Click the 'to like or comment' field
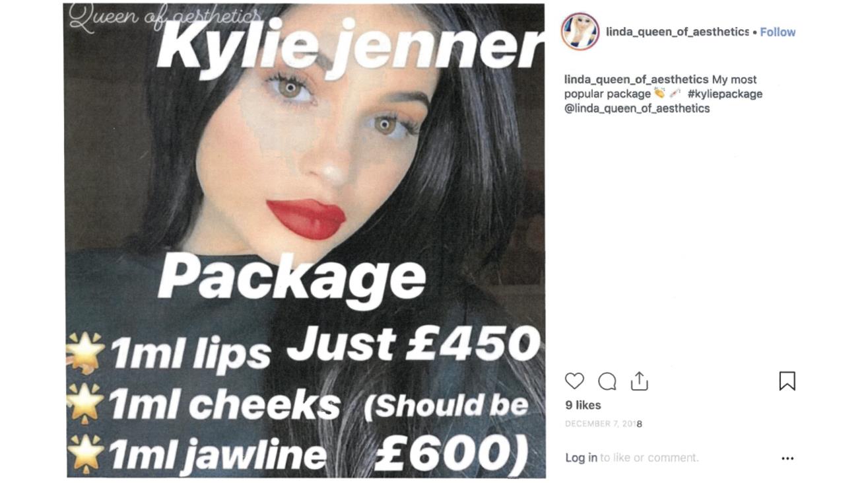The image size is (868, 483). [x=649, y=457]
